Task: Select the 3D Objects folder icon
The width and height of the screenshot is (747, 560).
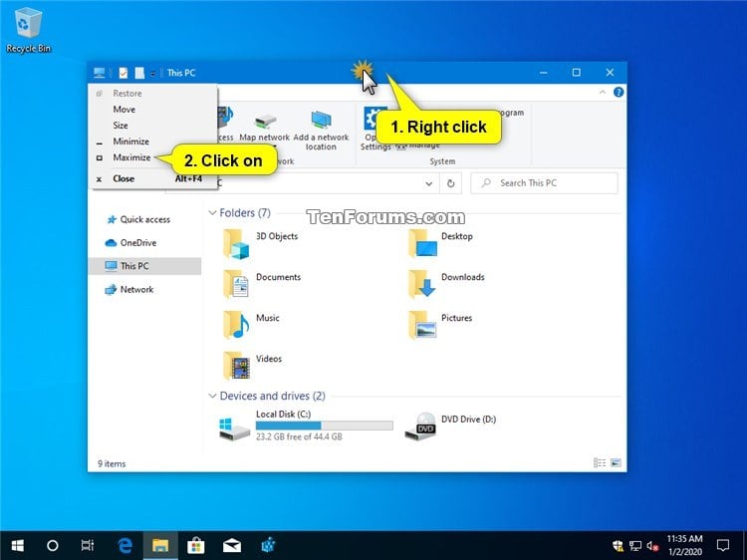Action: click(236, 243)
